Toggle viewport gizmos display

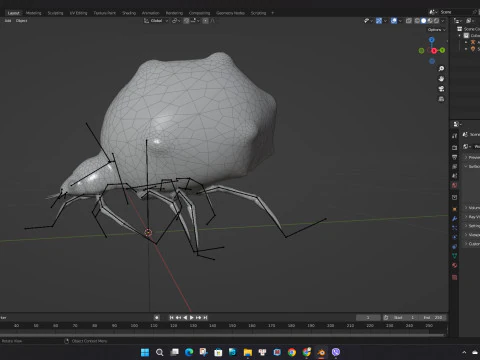pos(379,21)
